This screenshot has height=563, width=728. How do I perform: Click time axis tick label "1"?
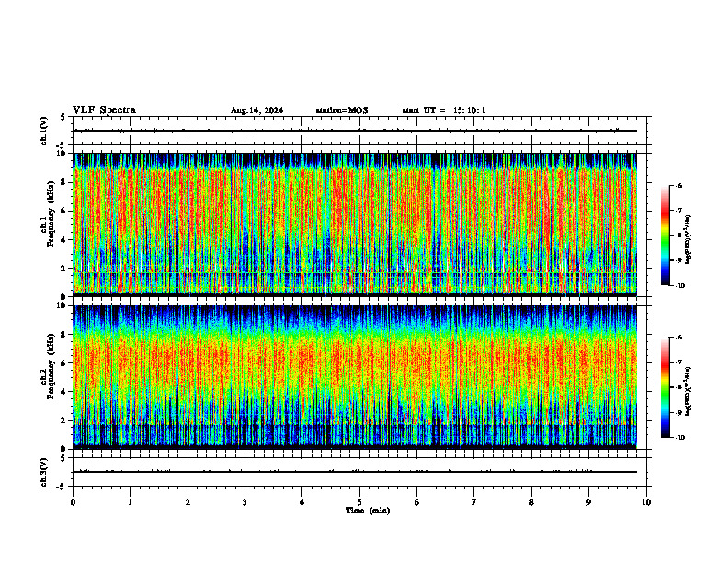130,502
